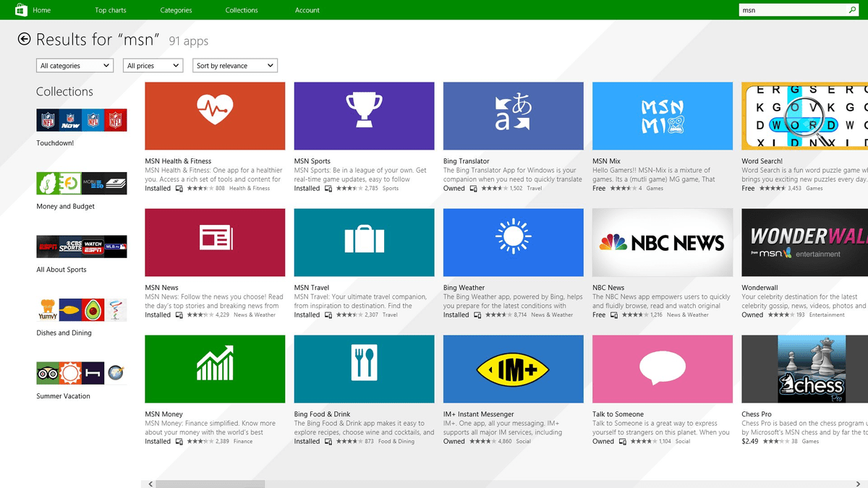Open Collections in the top bar
This screenshot has height=488, width=868.
point(242,10)
